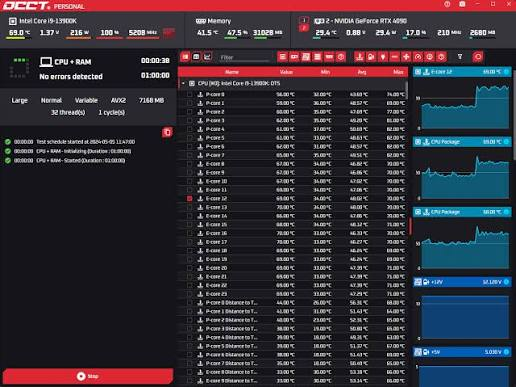
Task: Click the +5V graph header
Action: 462,352
